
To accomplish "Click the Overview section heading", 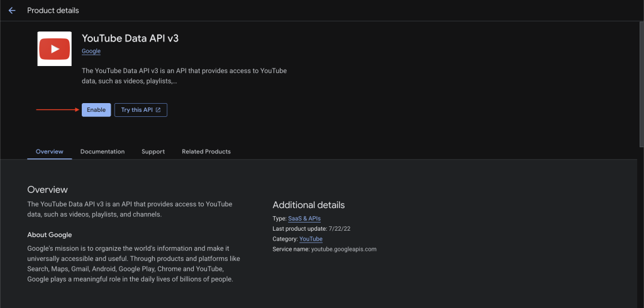I will pos(47,189).
